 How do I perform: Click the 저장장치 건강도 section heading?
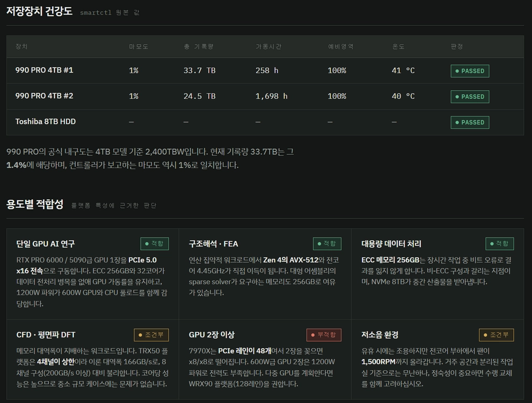(x=39, y=11)
